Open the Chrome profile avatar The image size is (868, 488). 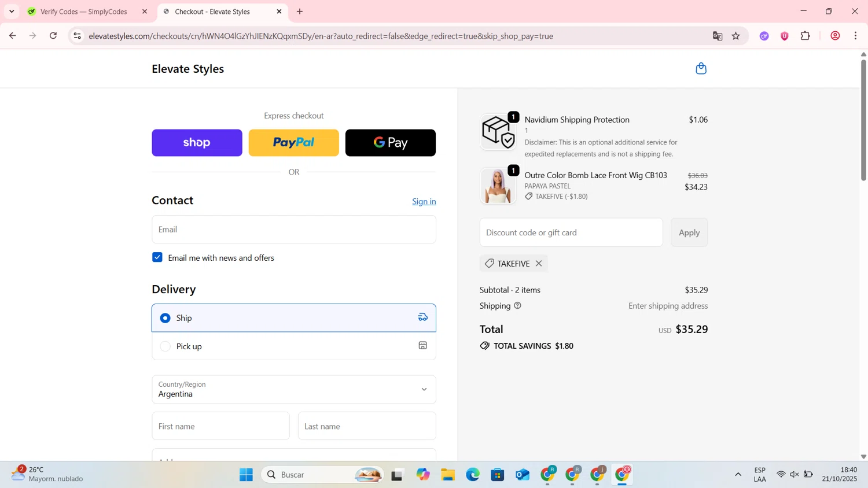tap(835, 36)
